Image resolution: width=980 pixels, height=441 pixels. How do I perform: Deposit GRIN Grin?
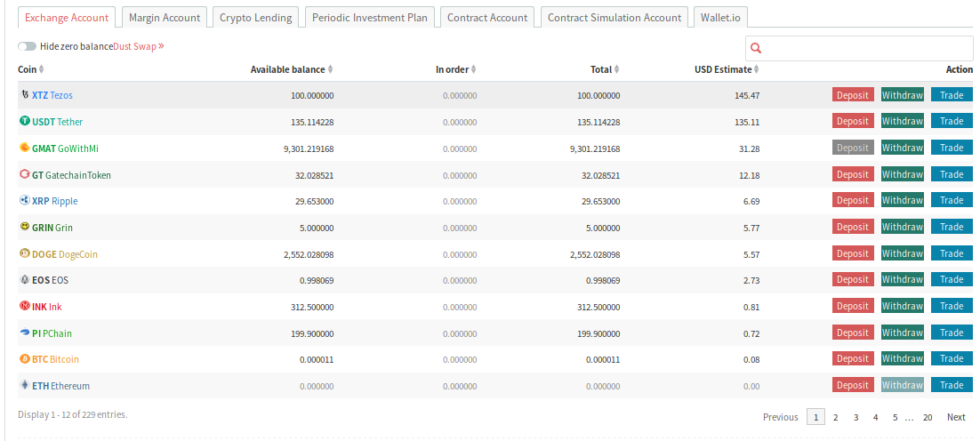pos(853,227)
